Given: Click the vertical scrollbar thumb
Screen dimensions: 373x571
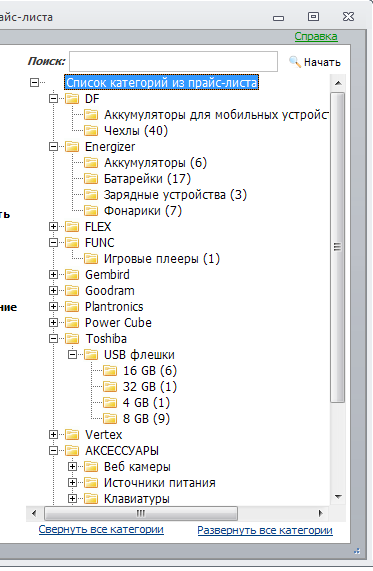Looking at the screenshot, I should click(x=338, y=248).
